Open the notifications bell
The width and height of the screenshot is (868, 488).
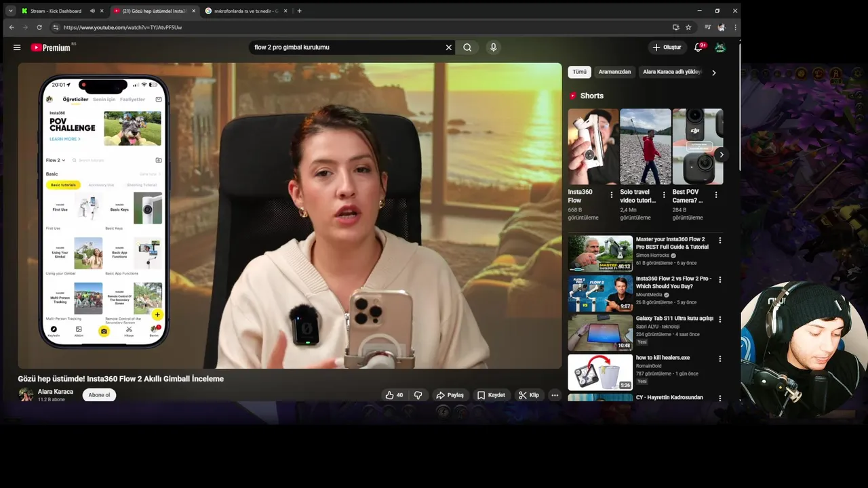(x=698, y=47)
